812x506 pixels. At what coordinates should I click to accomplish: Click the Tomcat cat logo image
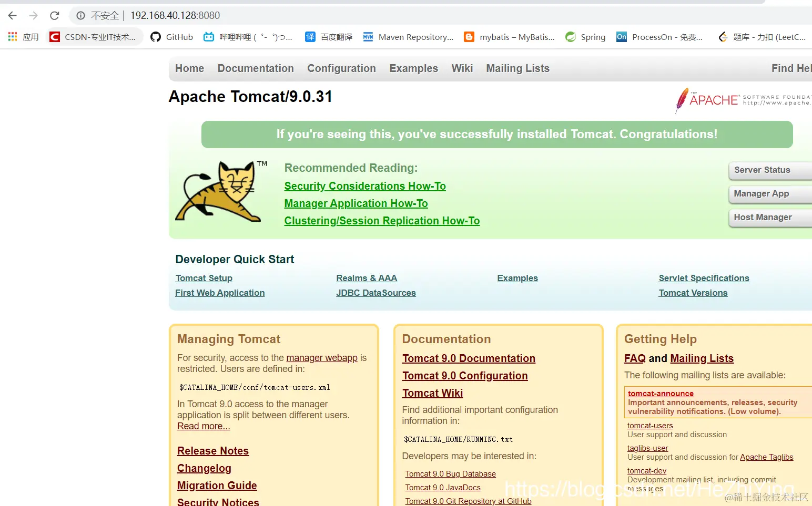pyautogui.click(x=221, y=191)
